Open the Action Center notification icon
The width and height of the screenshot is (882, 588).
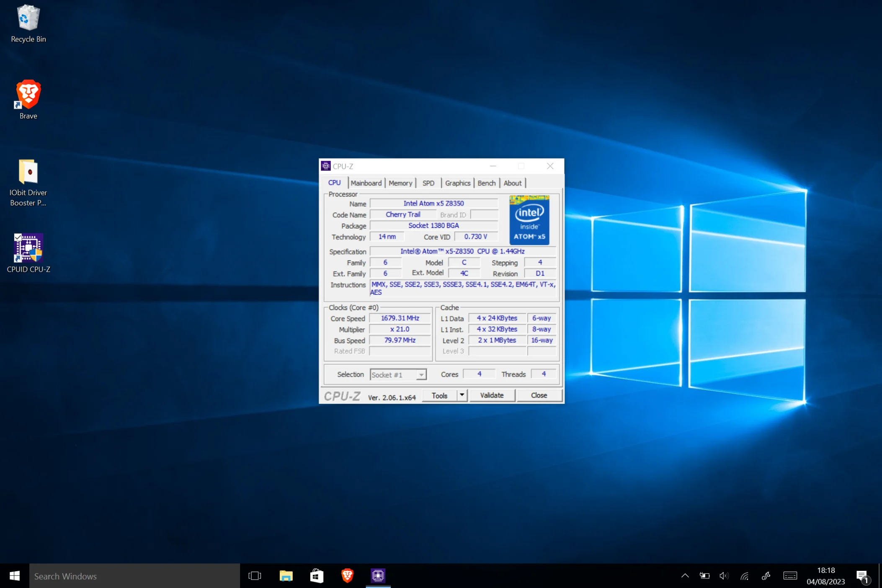point(862,576)
